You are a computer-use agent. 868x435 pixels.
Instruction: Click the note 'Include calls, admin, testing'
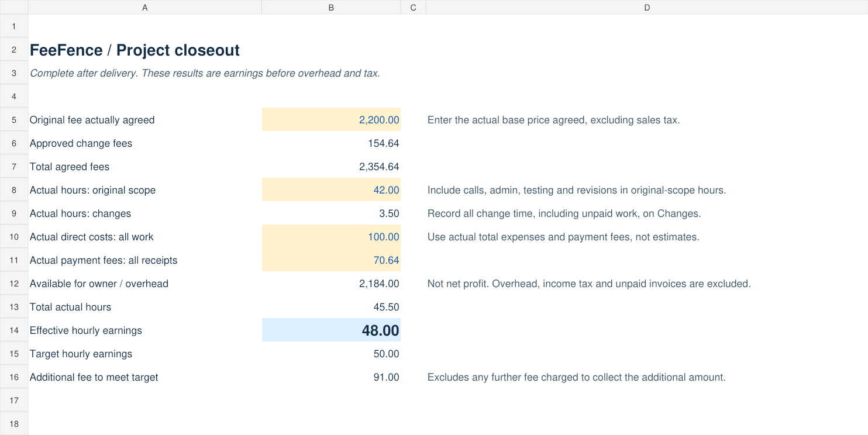coord(577,190)
